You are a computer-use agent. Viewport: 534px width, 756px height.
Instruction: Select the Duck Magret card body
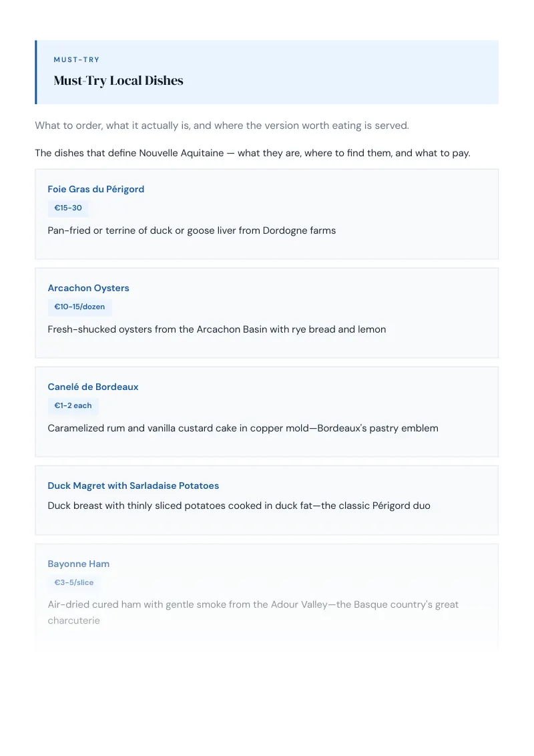[x=266, y=500]
